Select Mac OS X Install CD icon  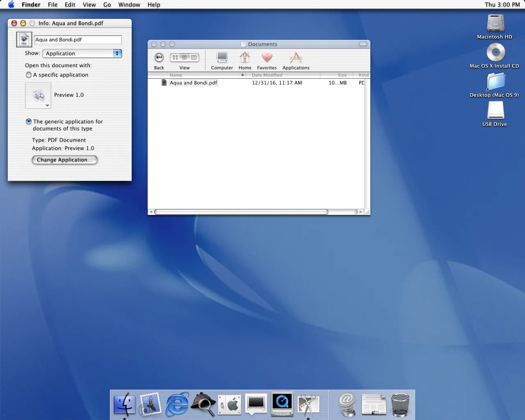(x=495, y=52)
